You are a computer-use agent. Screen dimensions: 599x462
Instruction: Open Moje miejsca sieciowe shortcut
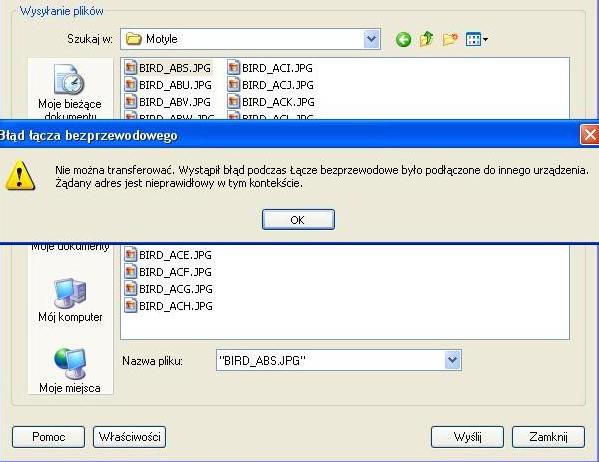[70, 370]
